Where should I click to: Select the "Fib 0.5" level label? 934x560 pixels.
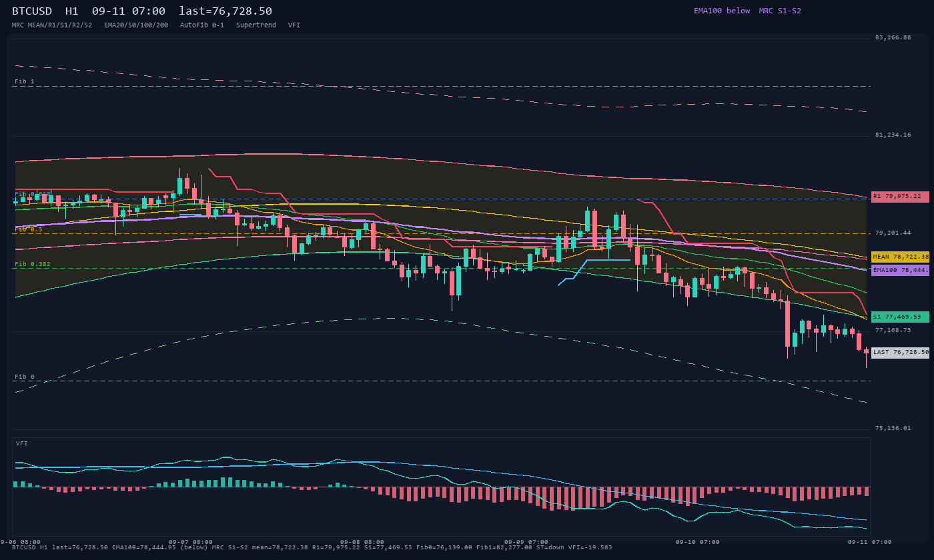pyautogui.click(x=29, y=229)
